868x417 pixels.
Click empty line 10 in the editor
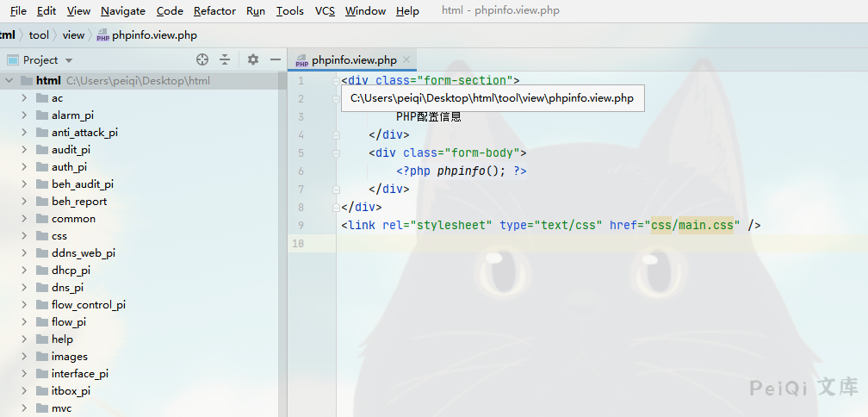pos(517,244)
